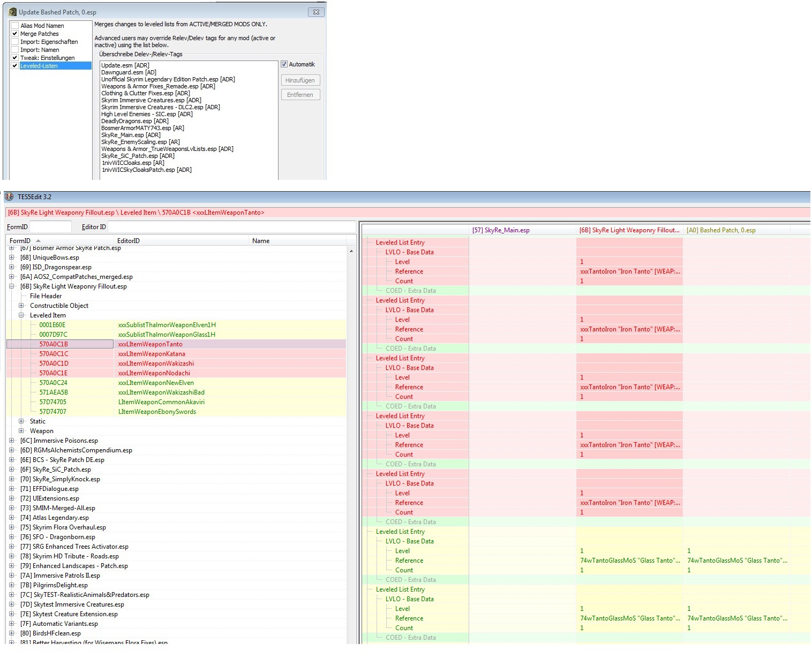
Task: Click the Name column header
Action: [297, 241]
